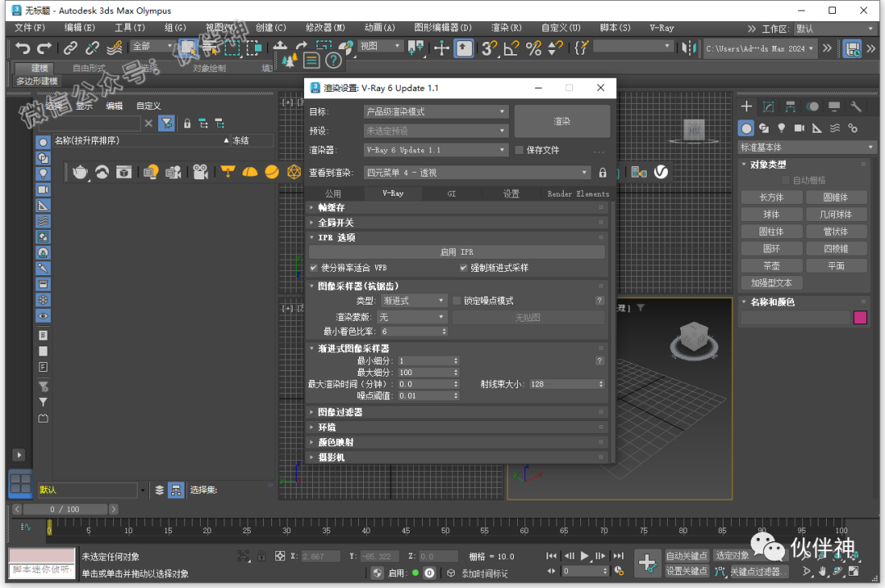The image size is (885, 588).
Task: Open the Create plus tab in command panel
Action: (747, 106)
